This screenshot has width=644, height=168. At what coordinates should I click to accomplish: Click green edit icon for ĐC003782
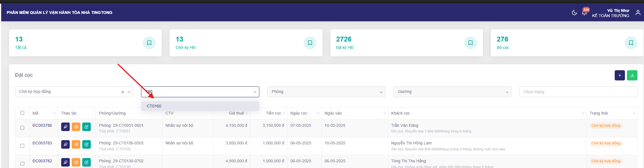(x=87, y=162)
